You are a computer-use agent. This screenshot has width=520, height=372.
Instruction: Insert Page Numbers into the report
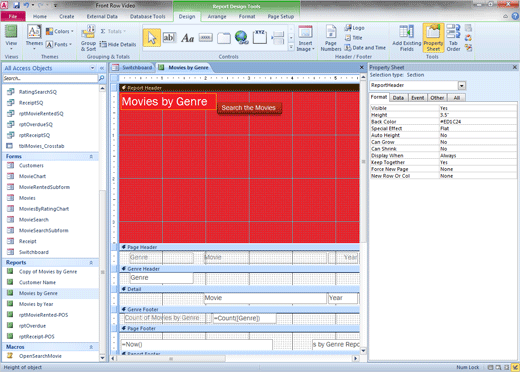(x=331, y=38)
